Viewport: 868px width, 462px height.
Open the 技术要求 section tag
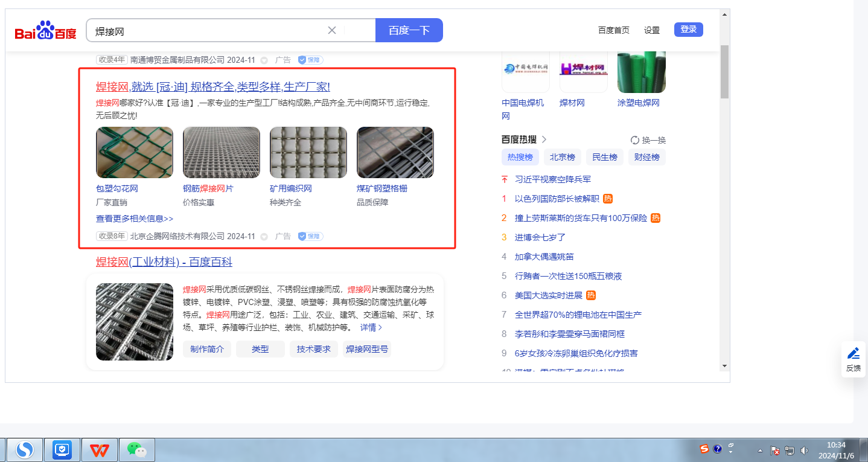[x=314, y=349]
